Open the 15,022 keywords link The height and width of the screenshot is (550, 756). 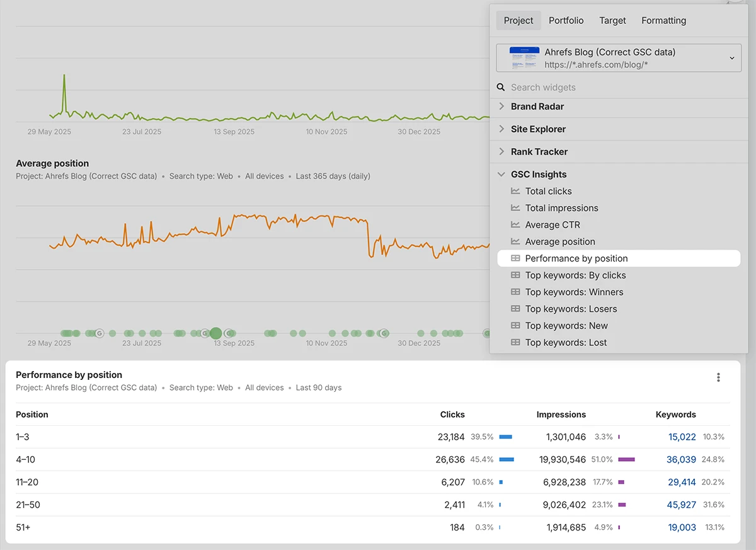682,437
